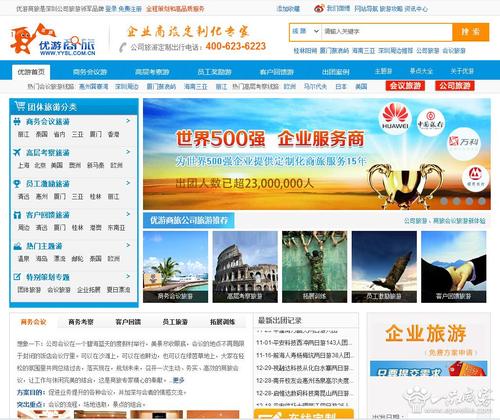Switch to the 员工旅游 content tab

pos(175,322)
